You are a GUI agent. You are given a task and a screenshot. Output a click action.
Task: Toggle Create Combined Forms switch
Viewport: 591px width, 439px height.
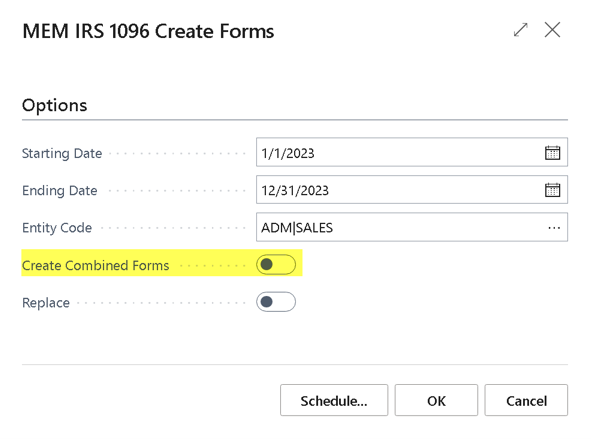pyautogui.click(x=276, y=265)
